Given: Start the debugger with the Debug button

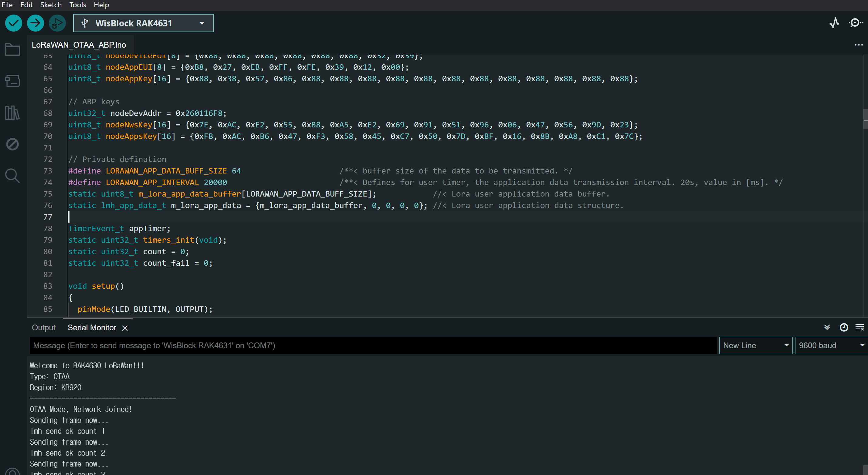Looking at the screenshot, I should click(57, 23).
